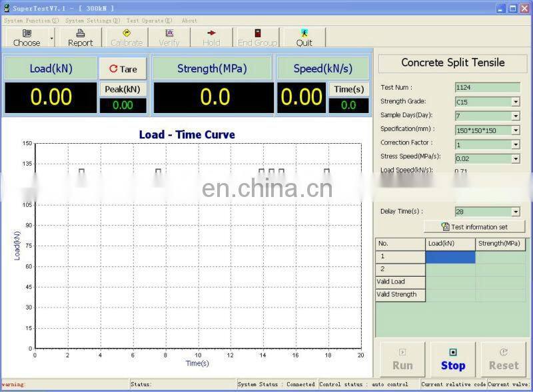Select the End Group toolbar icon
Screen dimensions: 533x392
(257, 37)
